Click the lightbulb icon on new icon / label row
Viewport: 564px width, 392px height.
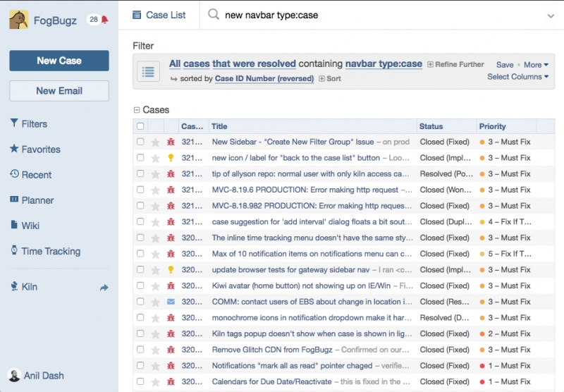[x=171, y=158]
